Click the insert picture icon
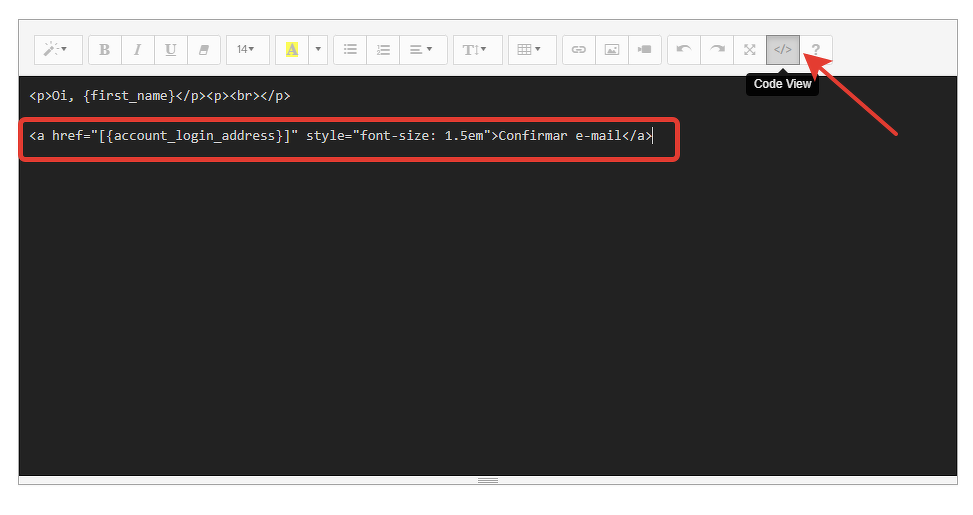This screenshot has width=973, height=515. point(611,49)
